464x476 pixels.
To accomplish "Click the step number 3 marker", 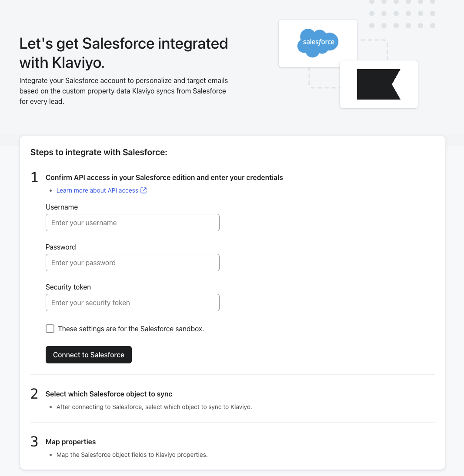I will coord(35,442).
